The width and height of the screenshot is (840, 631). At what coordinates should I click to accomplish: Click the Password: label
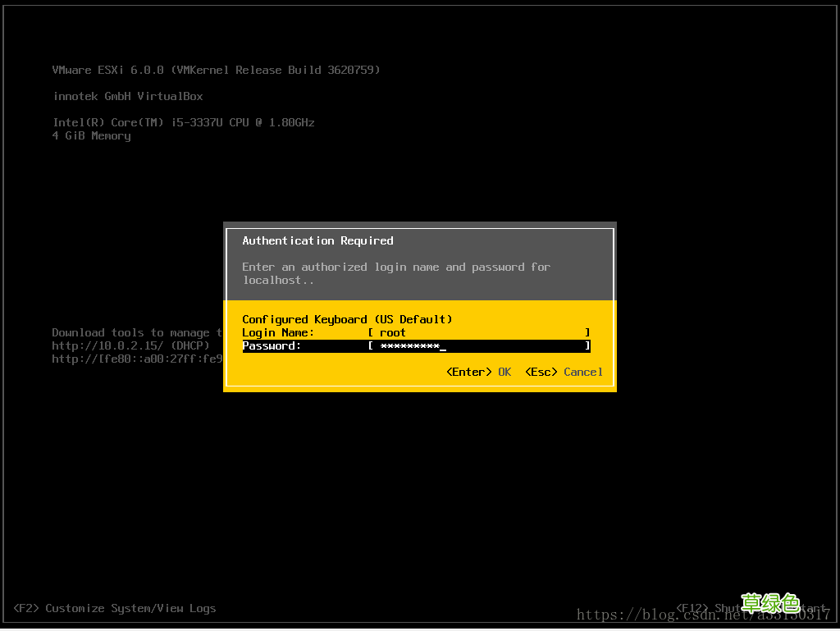[x=272, y=346]
